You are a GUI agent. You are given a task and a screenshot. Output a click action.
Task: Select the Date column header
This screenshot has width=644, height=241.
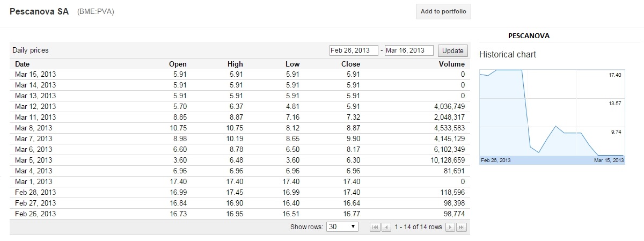coord(23,64)
